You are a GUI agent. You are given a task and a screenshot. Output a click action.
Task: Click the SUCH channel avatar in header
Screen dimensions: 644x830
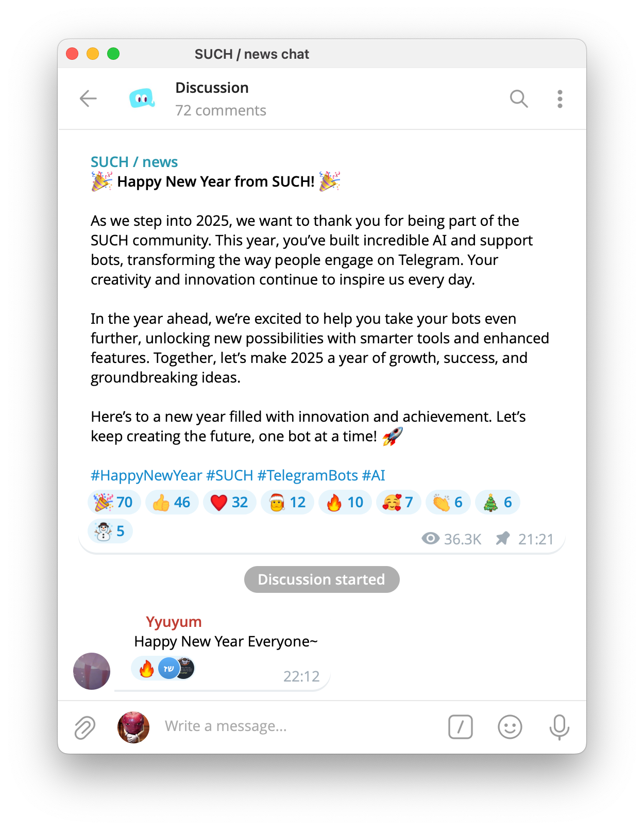pyautogui.click(x=142, y=98)
